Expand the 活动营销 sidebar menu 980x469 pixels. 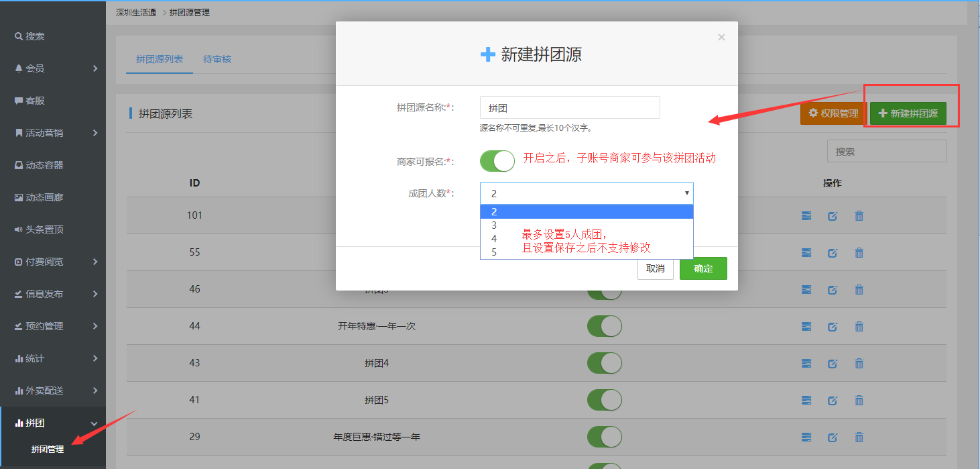(53, 133)
